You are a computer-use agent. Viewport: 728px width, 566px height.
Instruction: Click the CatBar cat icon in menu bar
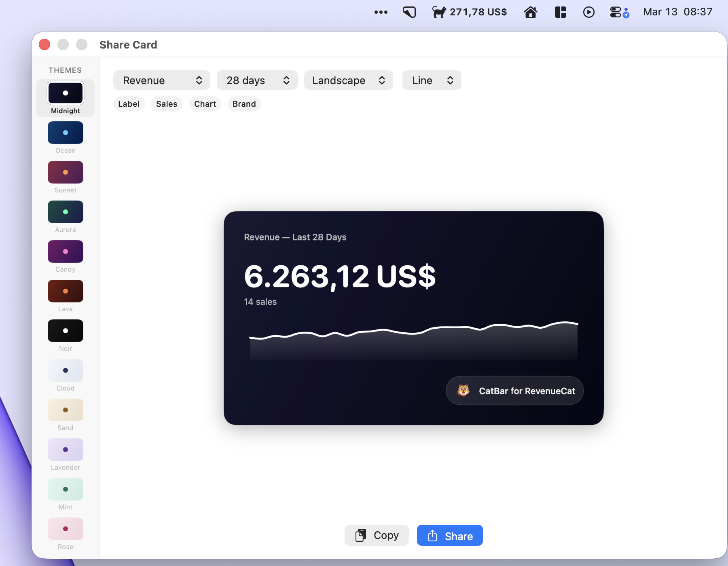coord(439,12)
